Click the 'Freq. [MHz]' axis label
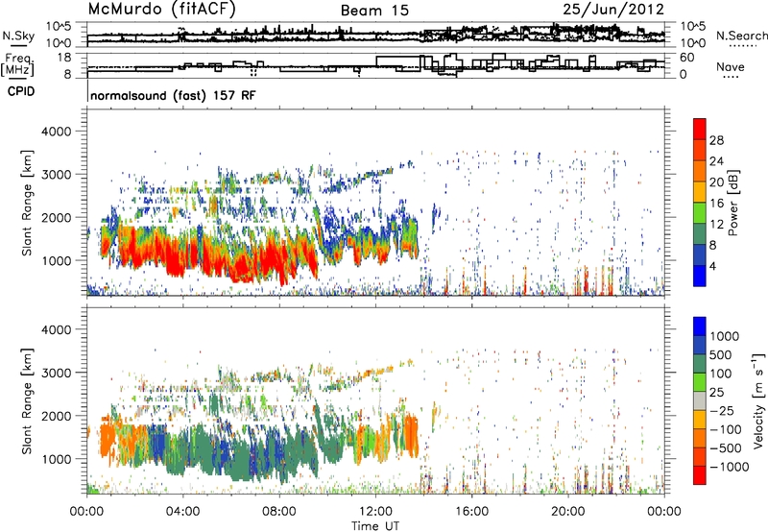768x532 pixels. tap(17, 64)
